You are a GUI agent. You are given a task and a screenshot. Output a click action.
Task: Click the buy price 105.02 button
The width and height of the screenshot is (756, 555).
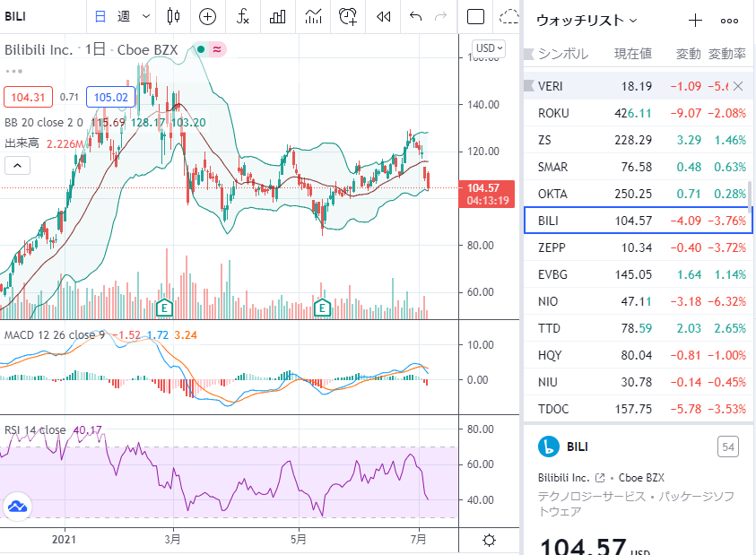(110, 97)
